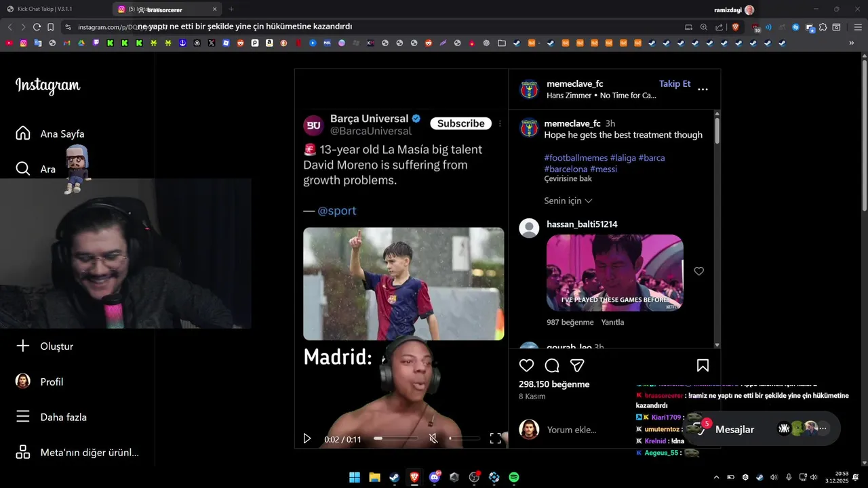The image size is (868, 488).
Task: Save post with bookmark icon
Action: coord(703,365)
